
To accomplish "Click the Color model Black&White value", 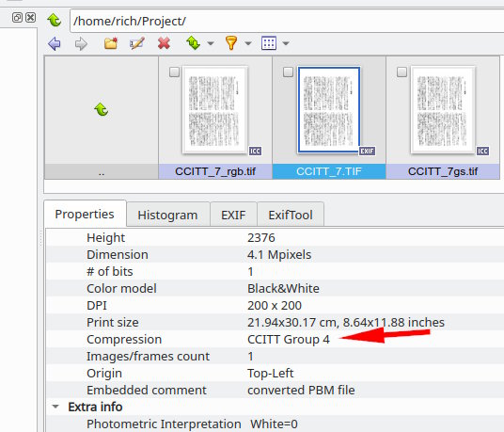I will pyautogui.click(x=283, y=289).
